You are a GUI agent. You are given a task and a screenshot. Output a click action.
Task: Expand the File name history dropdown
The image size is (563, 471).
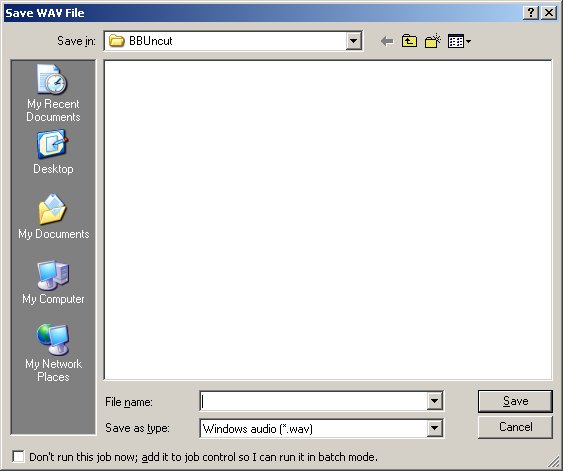pos(434,401)
